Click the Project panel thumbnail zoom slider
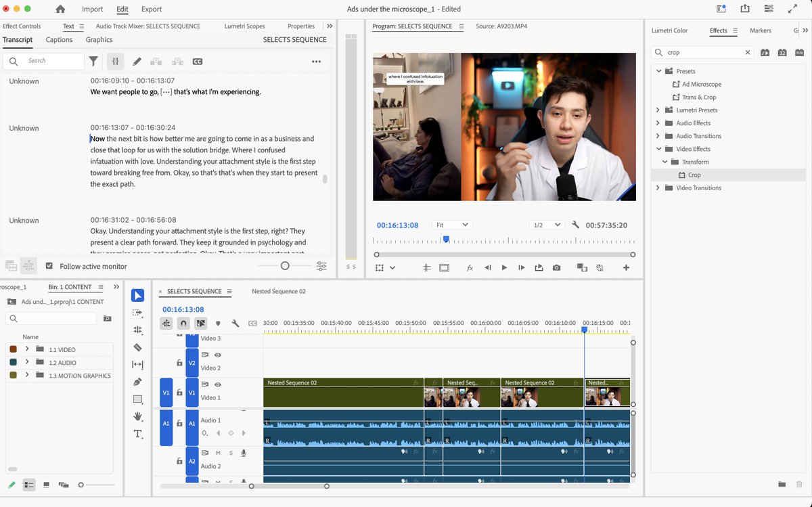The width and height of the screenshot is (812, 507). (x=81, y=485)
